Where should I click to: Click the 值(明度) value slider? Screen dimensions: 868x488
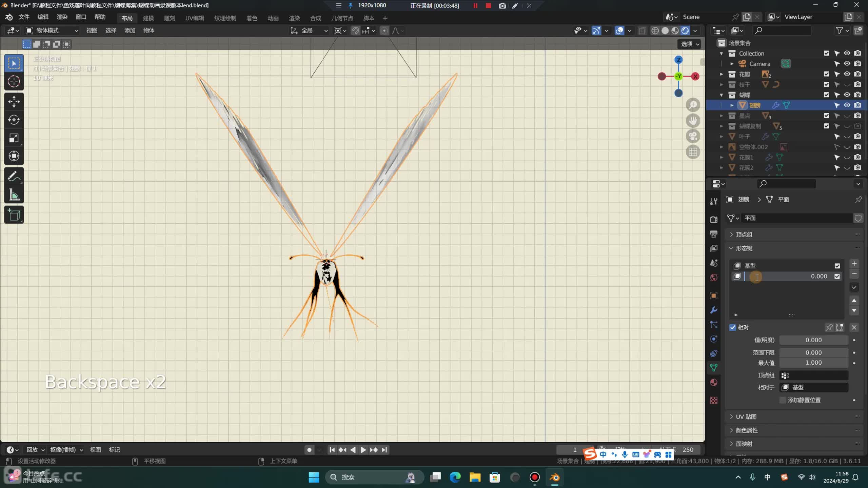814,340
